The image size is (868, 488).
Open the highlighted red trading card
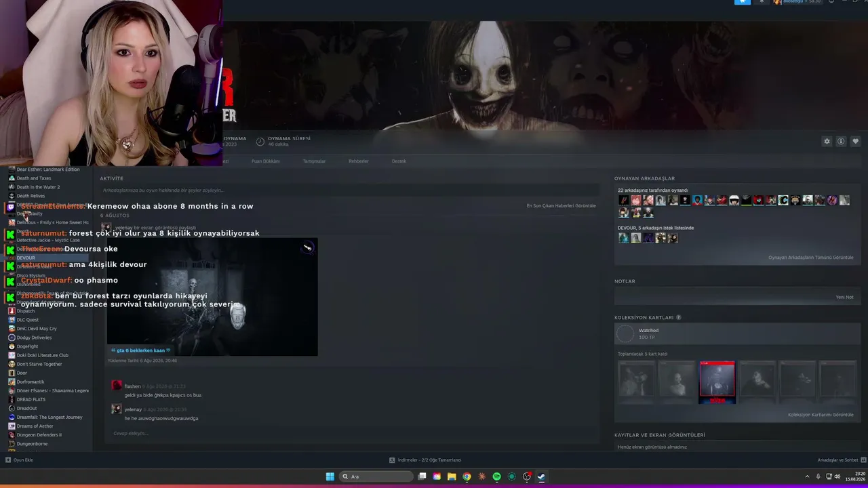click(717, 382)
